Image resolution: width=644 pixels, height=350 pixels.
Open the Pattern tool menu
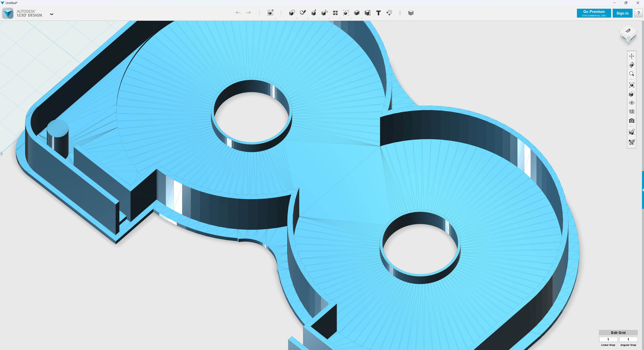[335, 13]
